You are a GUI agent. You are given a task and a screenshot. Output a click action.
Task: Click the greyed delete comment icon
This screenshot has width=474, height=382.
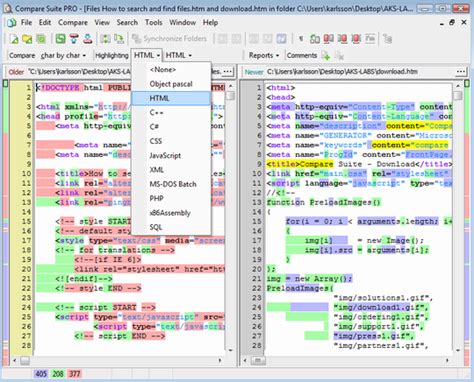(339, 55)
